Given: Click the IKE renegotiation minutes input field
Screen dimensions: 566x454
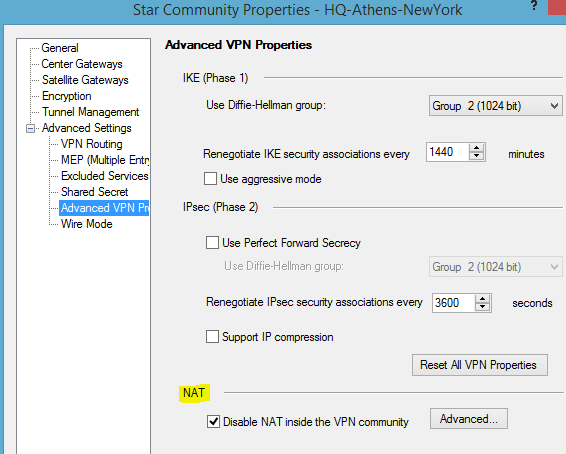Looking at the screenshot, I should [x=448, y=152].
